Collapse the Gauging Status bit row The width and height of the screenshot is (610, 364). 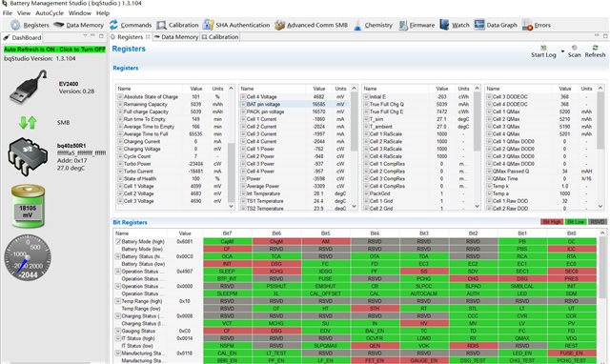tap(118, 331)
